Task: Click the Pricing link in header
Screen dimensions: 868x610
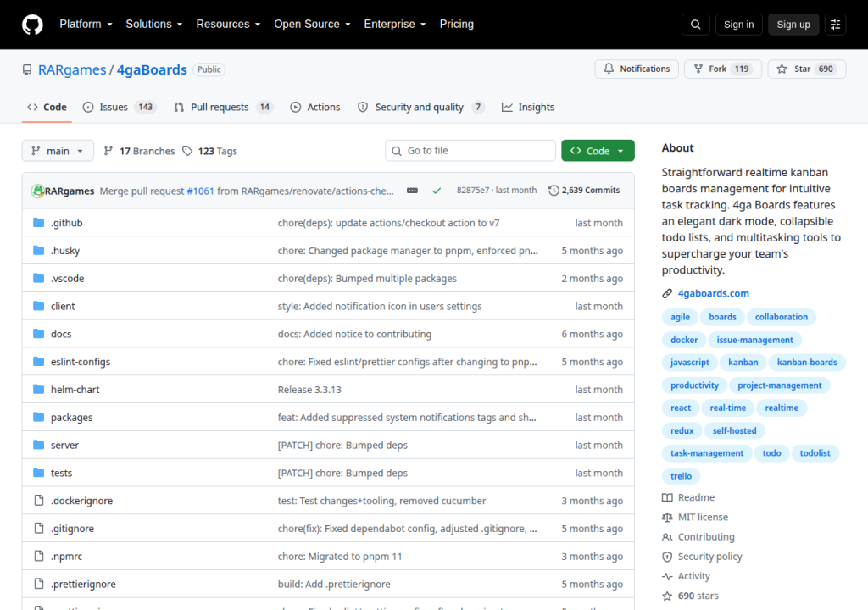Action: (x=457, y=25)
